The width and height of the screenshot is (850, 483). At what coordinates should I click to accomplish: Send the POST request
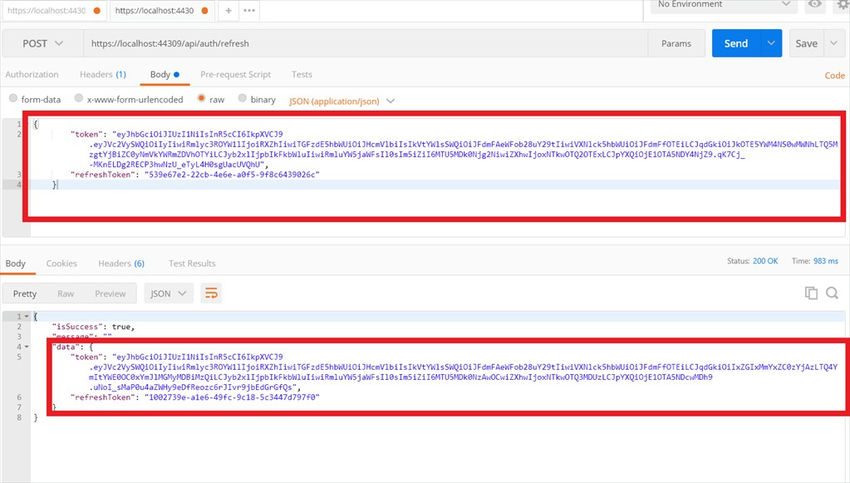(736, 43)
